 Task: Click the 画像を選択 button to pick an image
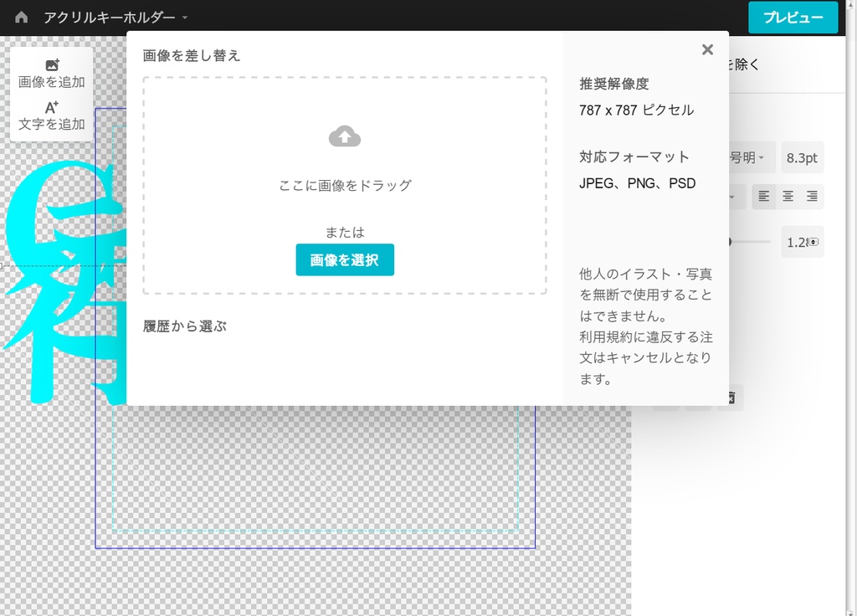[x=345, y=259]
